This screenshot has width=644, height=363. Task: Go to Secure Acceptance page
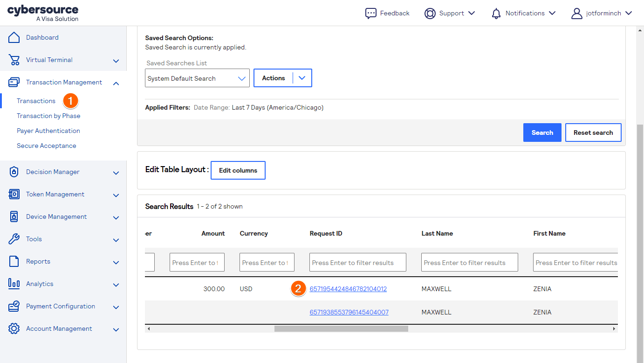[46, 146]
